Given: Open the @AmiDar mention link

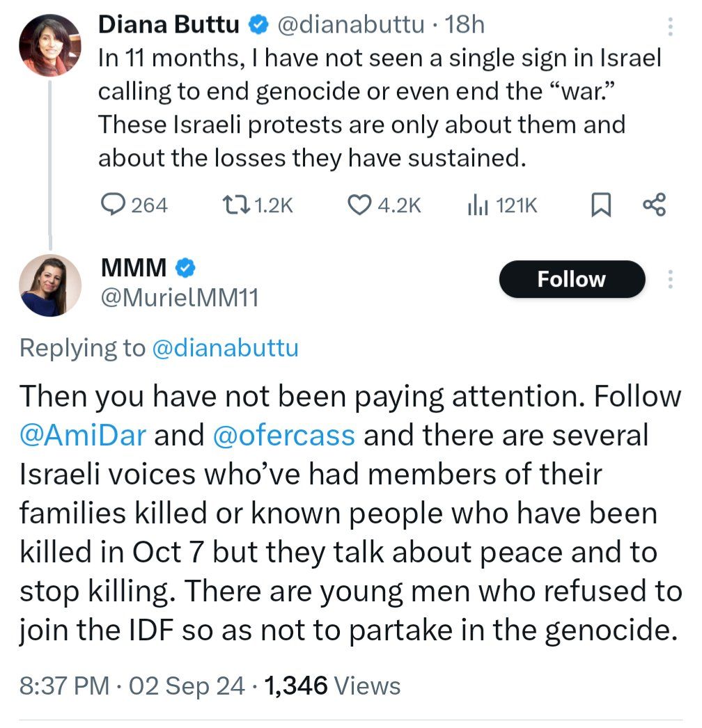Looking at the screenshot, I should pyautogui.click(x=83, y=436).
